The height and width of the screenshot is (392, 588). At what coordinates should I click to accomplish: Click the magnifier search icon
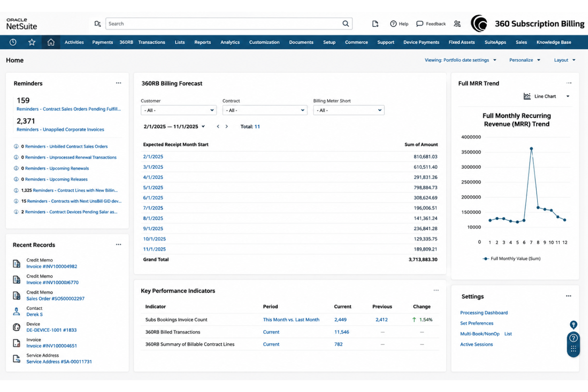click(346, 24)
